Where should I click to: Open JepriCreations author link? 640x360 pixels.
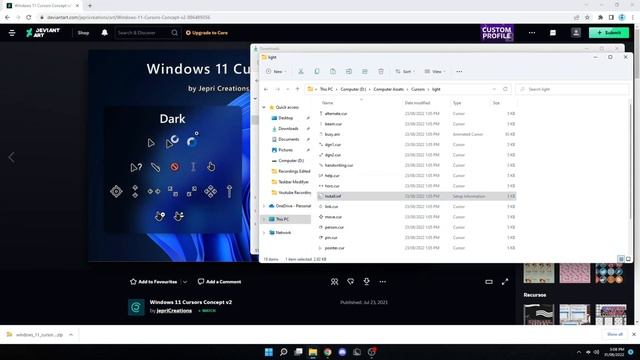174,311
